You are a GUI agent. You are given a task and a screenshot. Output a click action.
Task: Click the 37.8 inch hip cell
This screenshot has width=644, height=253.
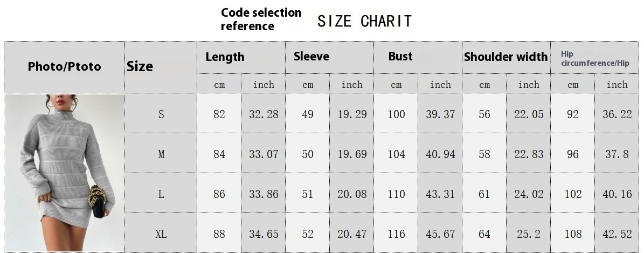click(617, 153)
